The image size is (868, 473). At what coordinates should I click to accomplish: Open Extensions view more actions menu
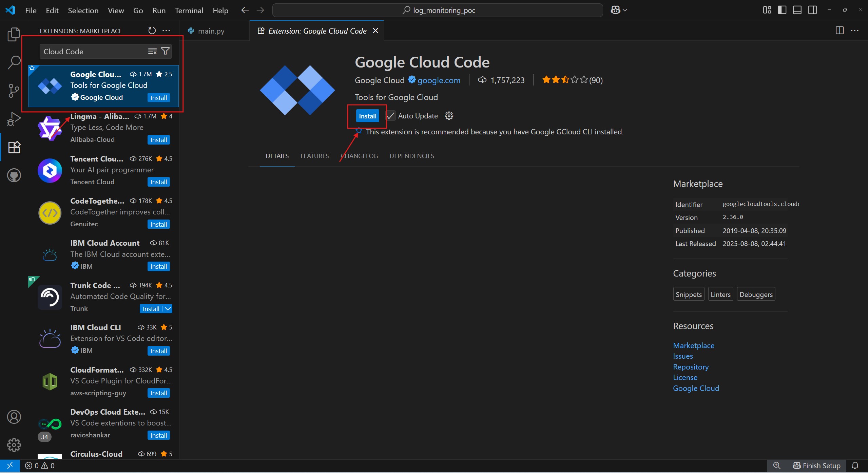coord(166,31)
